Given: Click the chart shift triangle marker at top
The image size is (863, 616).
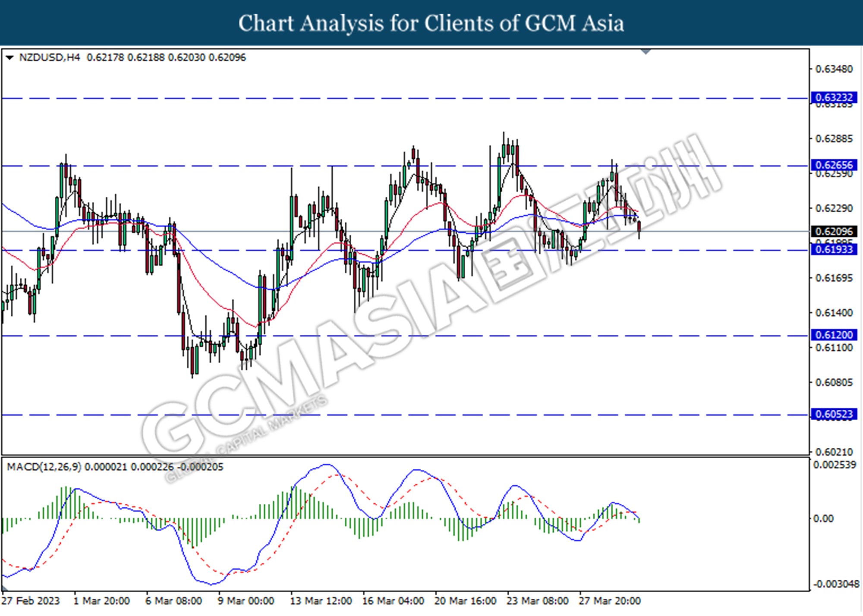Looking at the screenshot, I should pos(646,52).
